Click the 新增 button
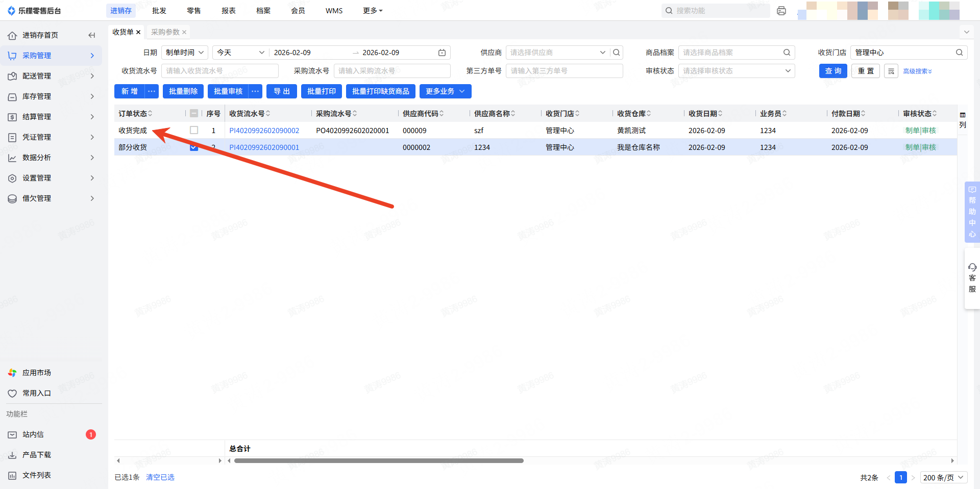Viewport: 980px width, 489px height. click(x=130, y=91)
